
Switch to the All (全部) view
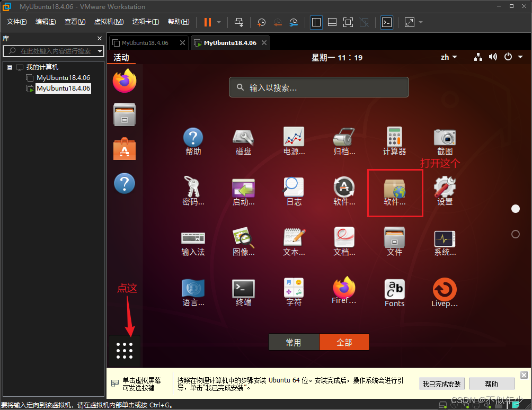[x=344, y=342]
